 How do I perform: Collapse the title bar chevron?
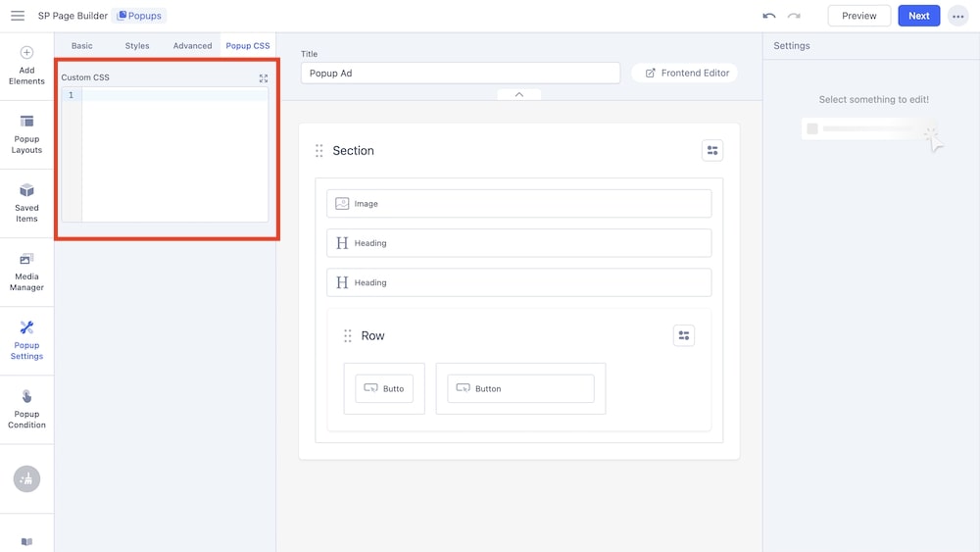point(518,94)
